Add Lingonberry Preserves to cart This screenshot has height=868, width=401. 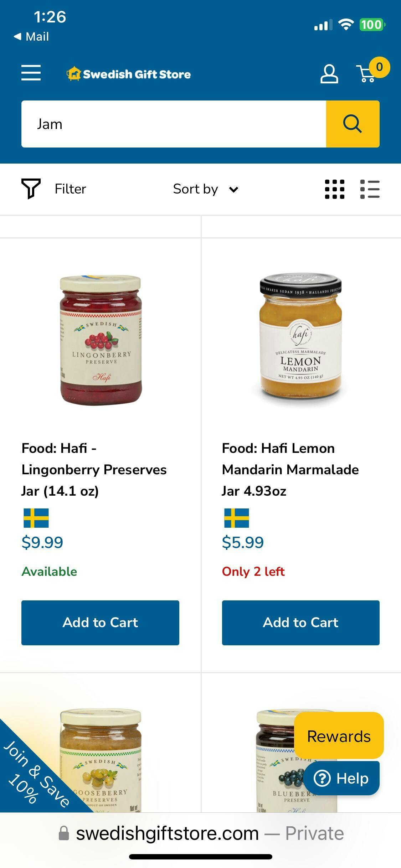tap(100, 622)
